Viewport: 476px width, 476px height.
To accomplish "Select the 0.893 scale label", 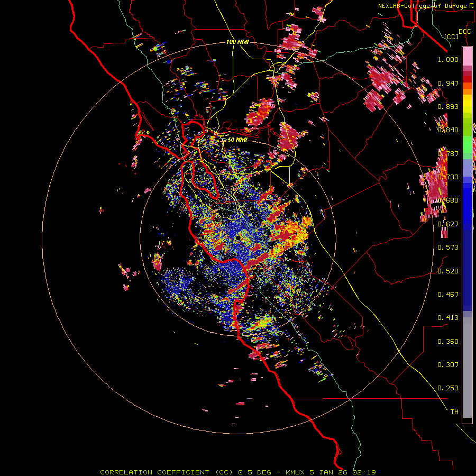I will pyautogui.click(x=448, y=106).
